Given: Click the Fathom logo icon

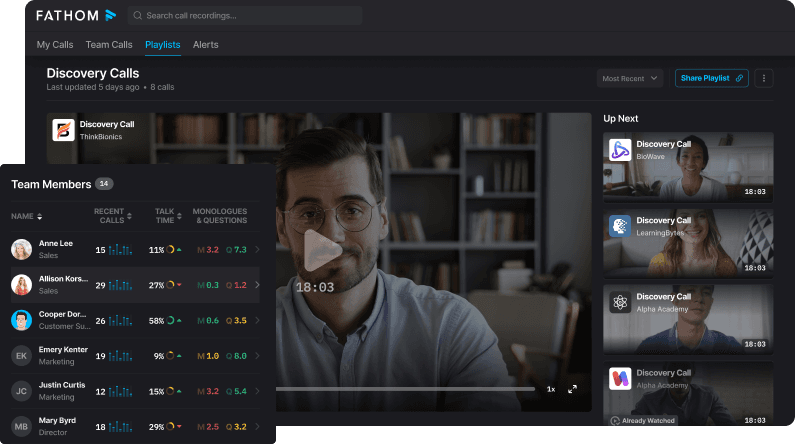Looking at the screenshot, I should point(111,16).
